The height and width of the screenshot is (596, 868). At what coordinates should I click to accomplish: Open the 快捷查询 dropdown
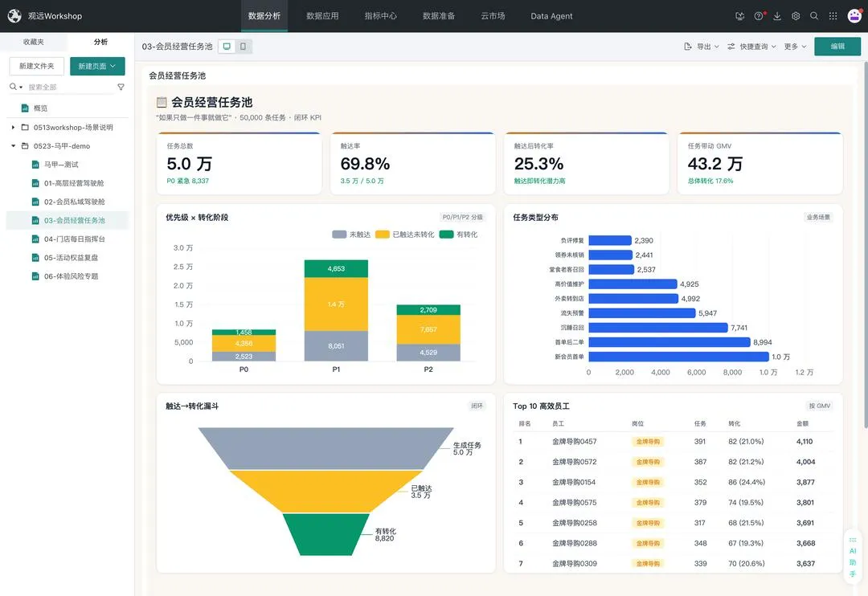(751, 47)
